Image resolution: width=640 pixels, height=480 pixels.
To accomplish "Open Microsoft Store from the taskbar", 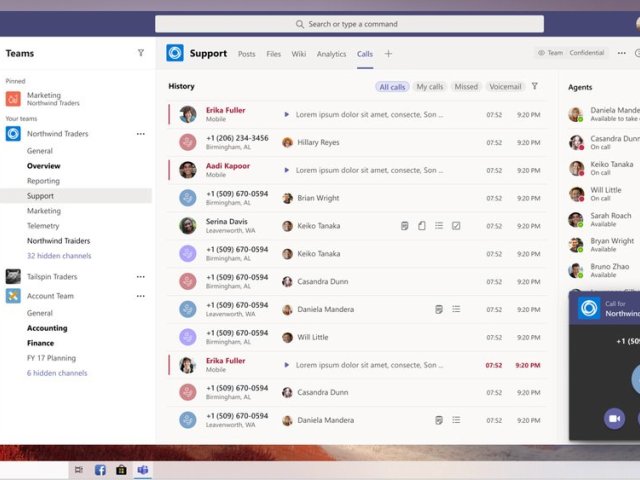I will [121, 470].
